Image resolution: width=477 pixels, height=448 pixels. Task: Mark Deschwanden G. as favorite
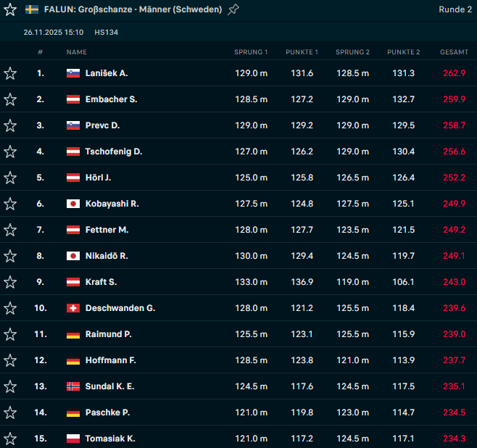(x=10, y=308)
